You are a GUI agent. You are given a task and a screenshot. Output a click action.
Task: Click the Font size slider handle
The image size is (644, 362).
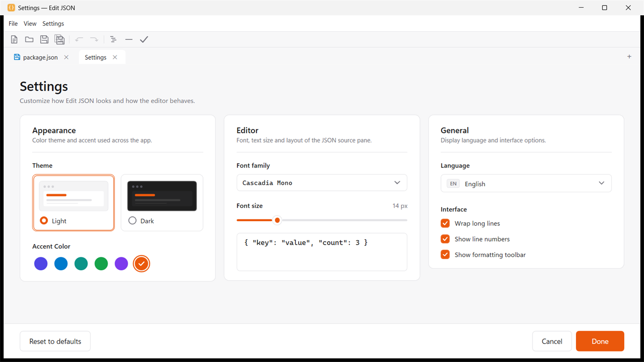(277, 220)
